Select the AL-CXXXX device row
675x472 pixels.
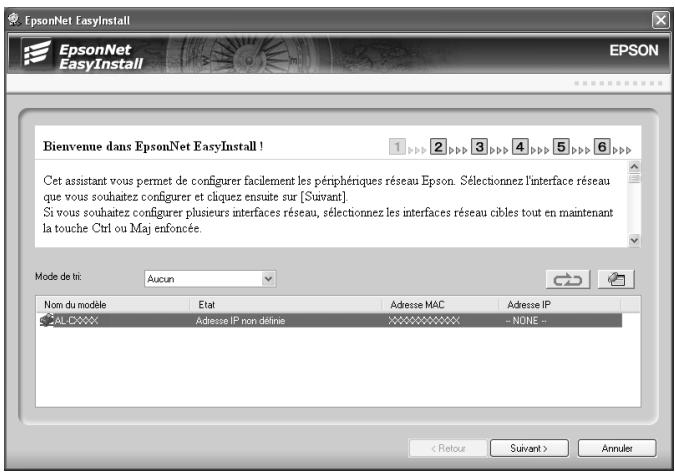coord(330,320)
